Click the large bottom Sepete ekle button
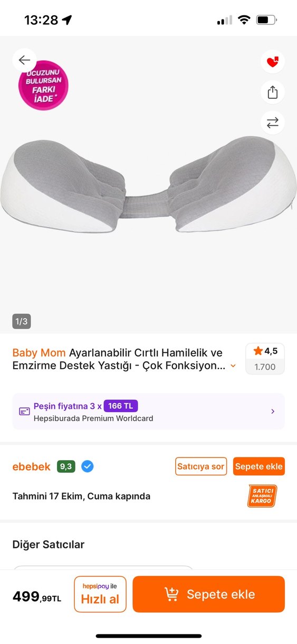The image size is (297, 644). [208, 594]
